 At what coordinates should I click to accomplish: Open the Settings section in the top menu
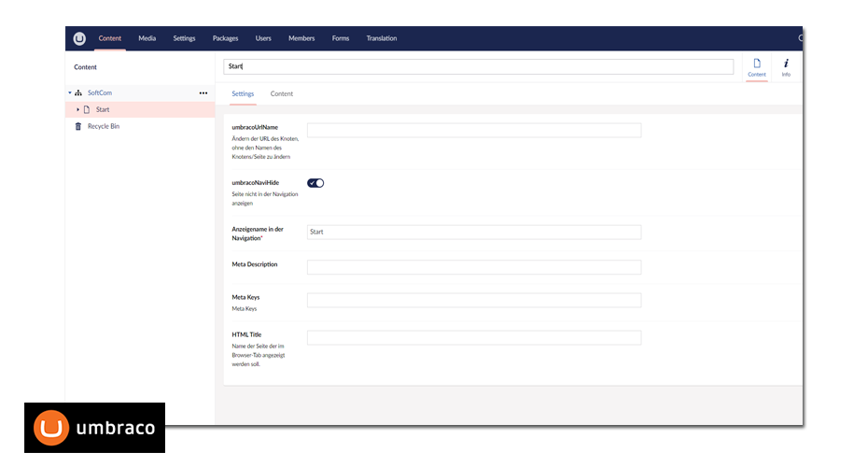tap(184, 38)
